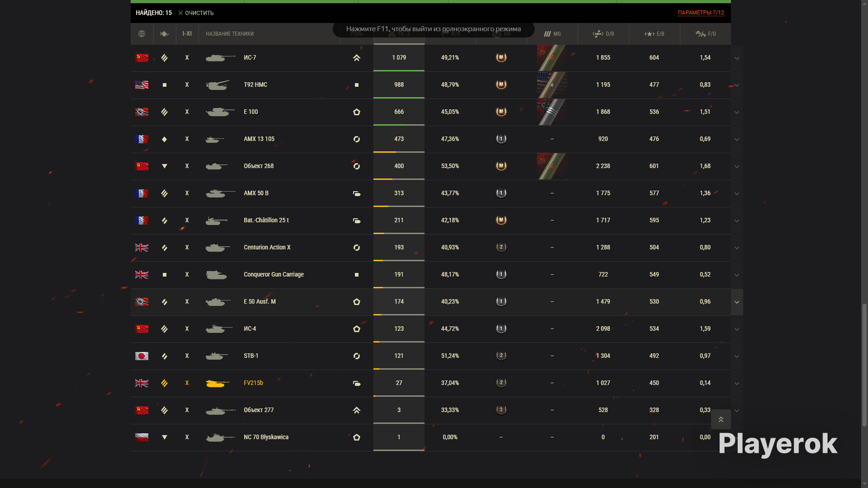Click the class 1 mastery badge for AMX 50 B
Viewport: 868px width, 488px height.
[501, 193]
